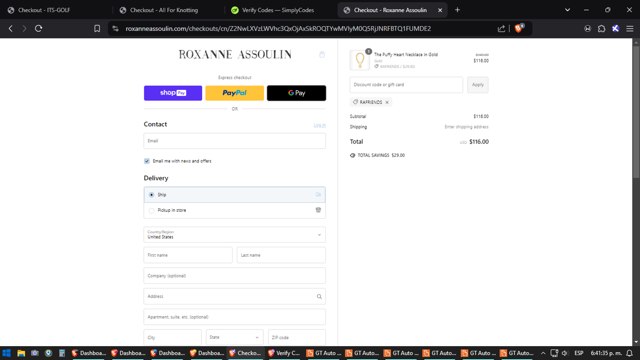Open the notifications bell in system tray

coord(629,353)
